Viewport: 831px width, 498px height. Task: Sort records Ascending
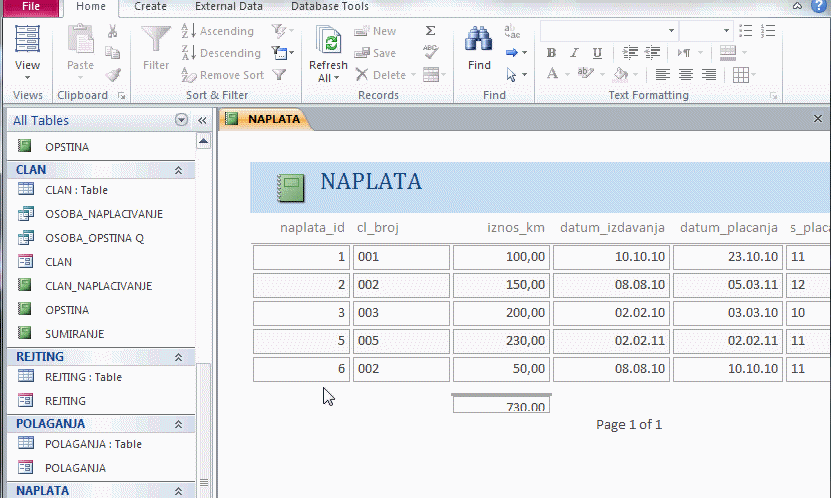click(x=217, y=31)
